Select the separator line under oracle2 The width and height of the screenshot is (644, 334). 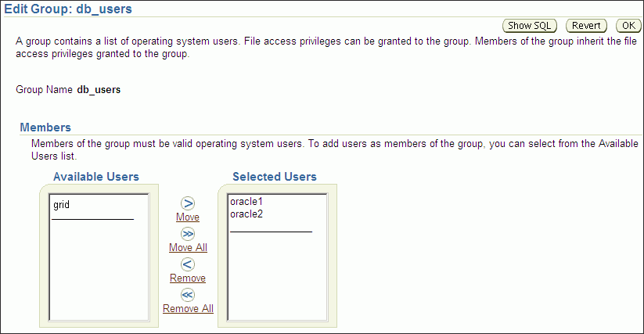(271, 232)
